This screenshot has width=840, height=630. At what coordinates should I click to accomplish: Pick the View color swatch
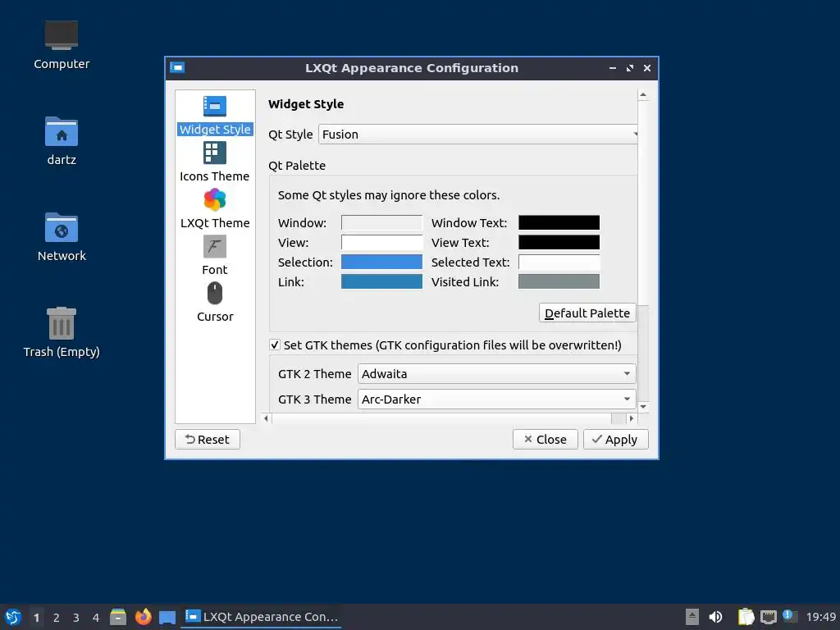point(381,243)
